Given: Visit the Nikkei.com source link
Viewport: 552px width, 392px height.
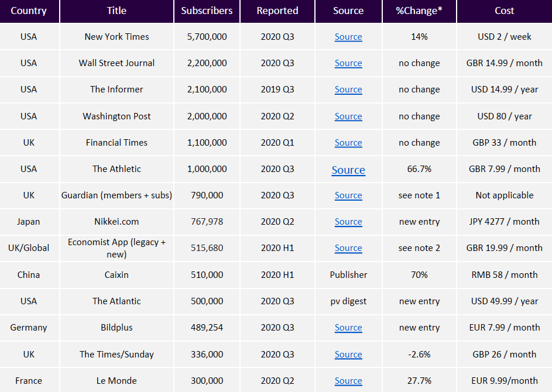Looking at the screenshot, I should (348, 222).
